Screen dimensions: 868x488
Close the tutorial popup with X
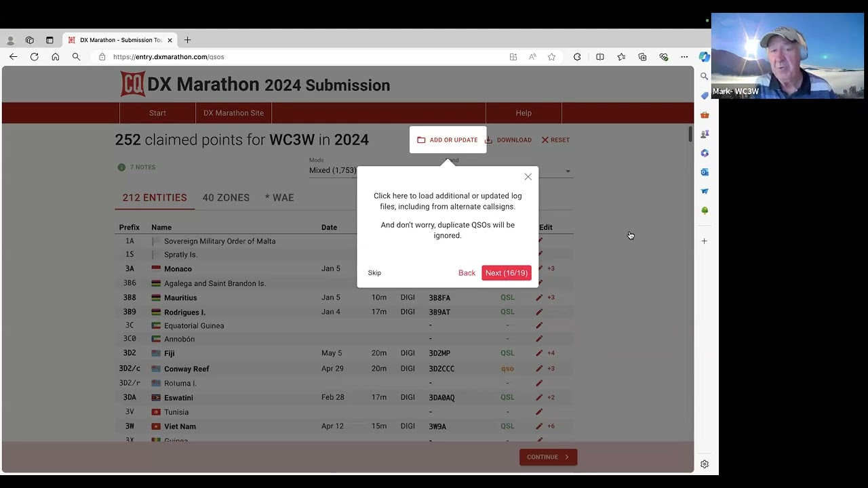point(528,177)
